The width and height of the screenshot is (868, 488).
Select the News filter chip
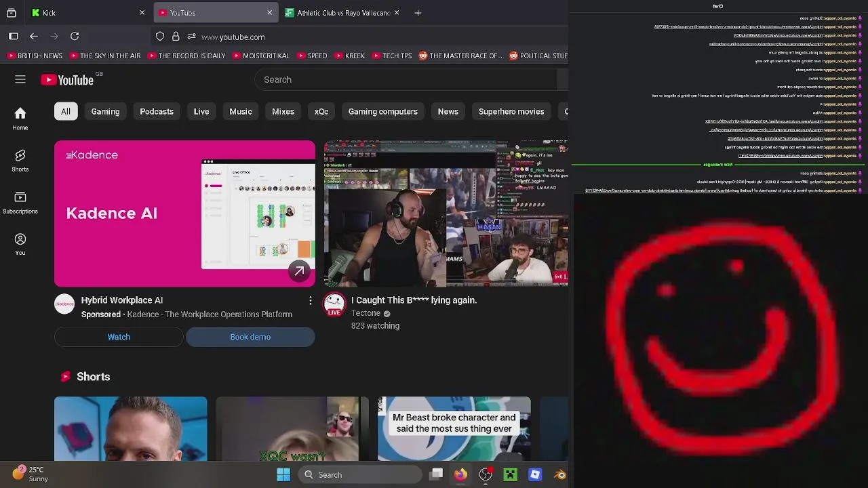(x=448, y=112)
